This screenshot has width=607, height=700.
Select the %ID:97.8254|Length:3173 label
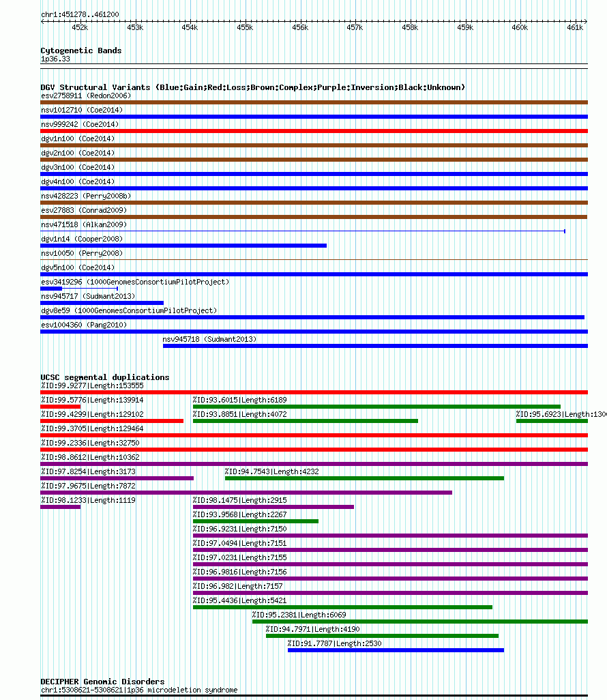click(88, 471)
